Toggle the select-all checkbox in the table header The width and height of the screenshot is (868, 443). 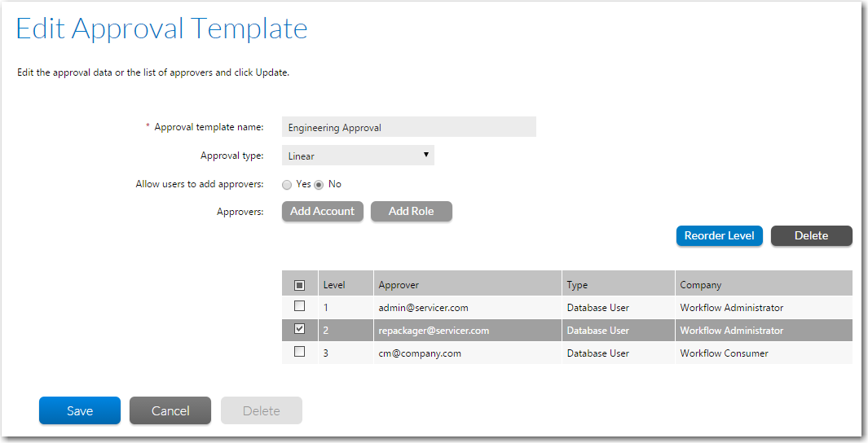coord(299,285)
